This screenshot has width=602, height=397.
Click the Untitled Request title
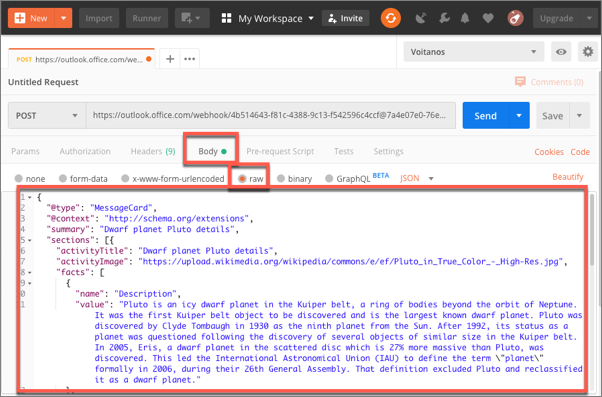click(x=43, y=82)
